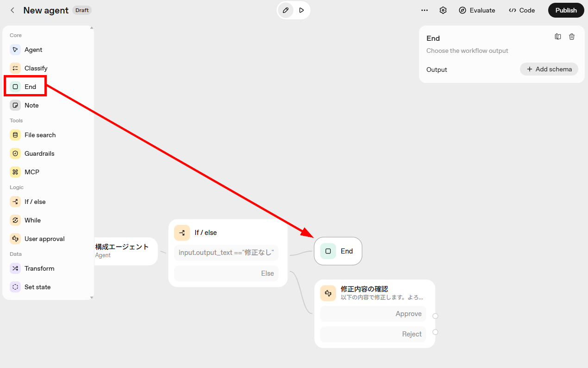Click the Core section heading
The height and width of the screenshot is (368, 588).
pos(16,35)
